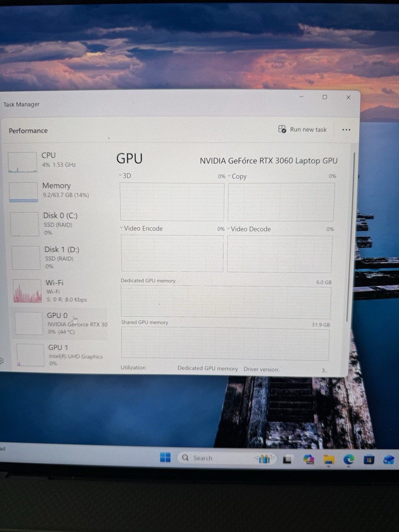The image size is (399, 532).
Task: Open Task View from the taskbar
Action: (287, 459)
